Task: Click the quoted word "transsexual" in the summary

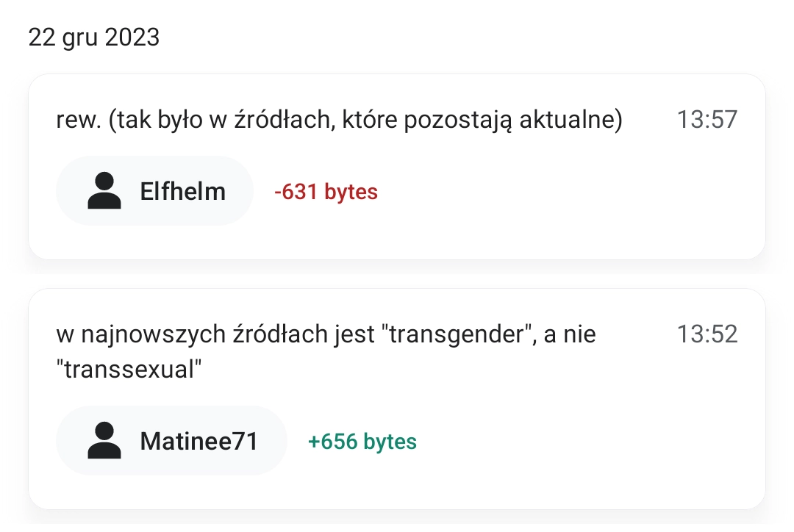Action: point(129,370)
